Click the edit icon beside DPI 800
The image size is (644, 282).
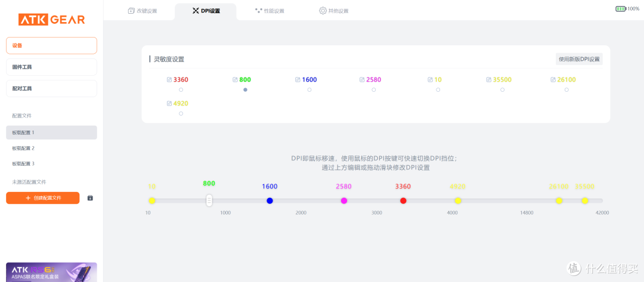coord(235,80)
